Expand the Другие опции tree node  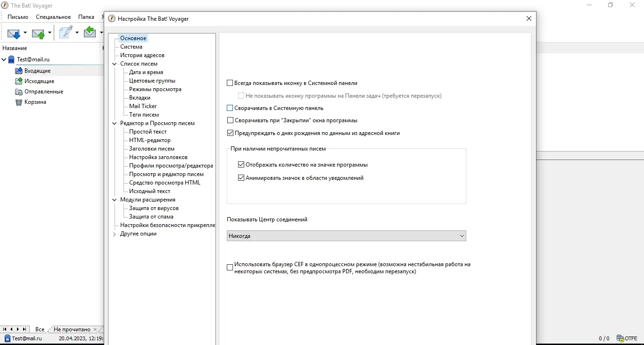(x=114, y=234)
